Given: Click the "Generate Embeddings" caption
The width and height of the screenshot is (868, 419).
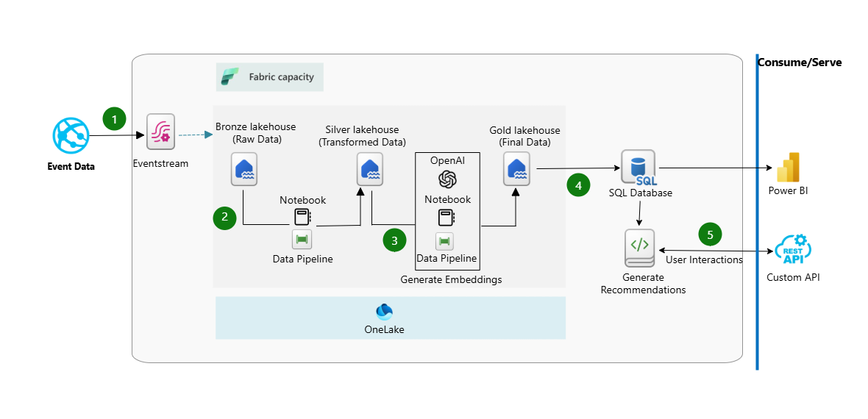Looking at the screenshot, I should coord(451,279).
